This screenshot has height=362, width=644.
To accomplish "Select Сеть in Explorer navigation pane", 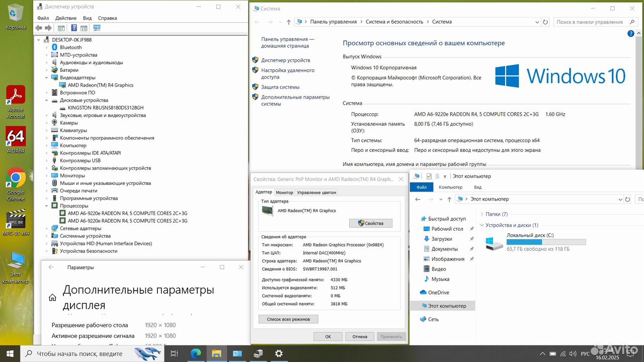I will [x=433, y=319].
